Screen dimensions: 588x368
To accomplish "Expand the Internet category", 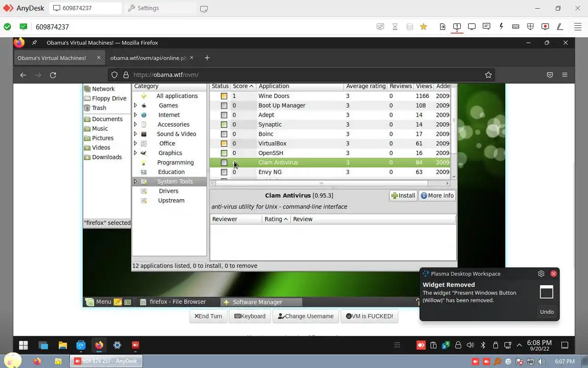I will [x=136, y=115].
